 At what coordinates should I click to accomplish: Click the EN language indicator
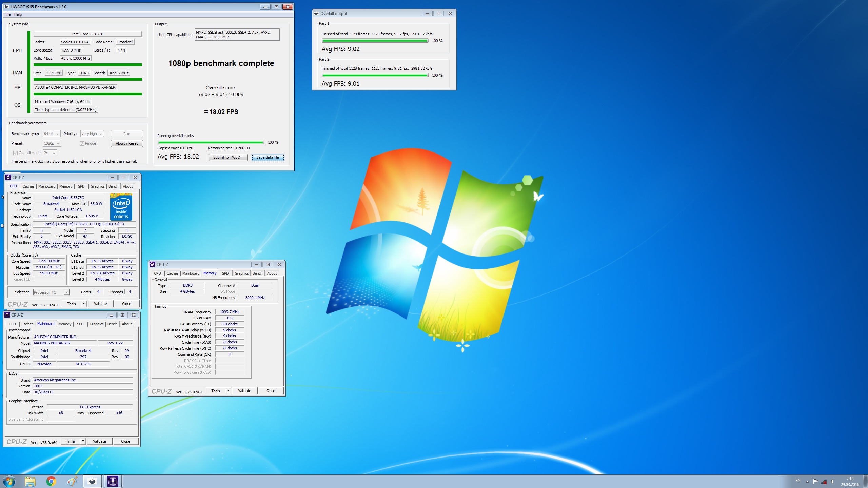798,481
